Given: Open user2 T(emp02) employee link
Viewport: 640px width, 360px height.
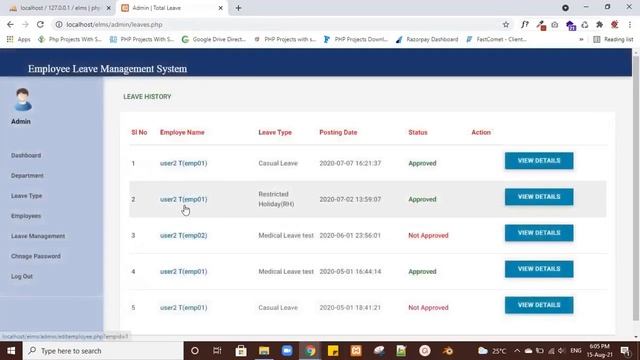Looking at the screenshot, I should [x=183, y=236].
